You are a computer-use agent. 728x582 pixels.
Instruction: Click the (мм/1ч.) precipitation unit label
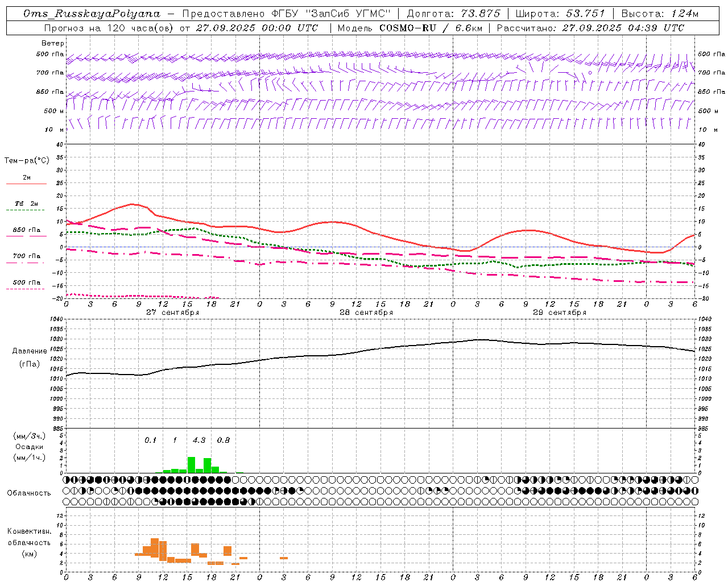29,458
